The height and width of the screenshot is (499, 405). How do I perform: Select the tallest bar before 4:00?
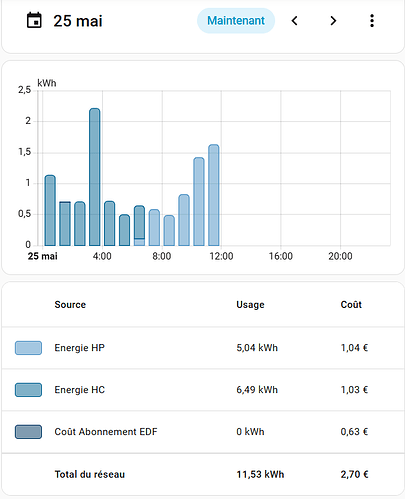tap(95, 177)
